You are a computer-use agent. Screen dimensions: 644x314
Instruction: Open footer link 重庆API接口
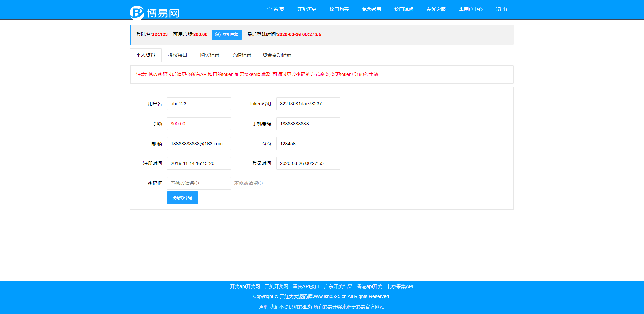click(x=306, y=287)
